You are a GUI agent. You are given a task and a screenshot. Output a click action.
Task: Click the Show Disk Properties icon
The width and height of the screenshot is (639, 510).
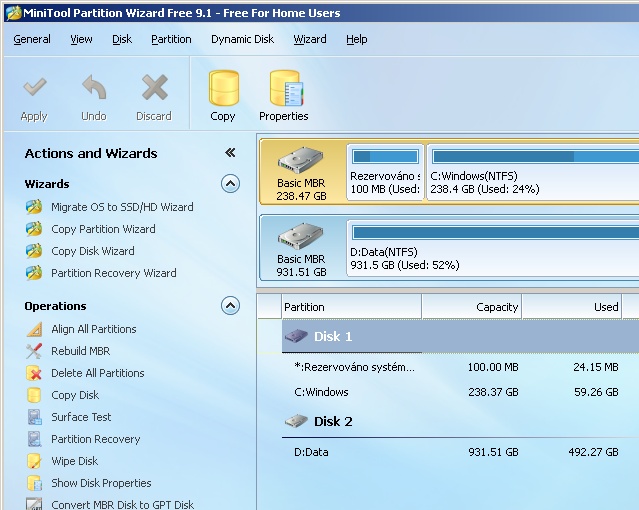point(34,484)
